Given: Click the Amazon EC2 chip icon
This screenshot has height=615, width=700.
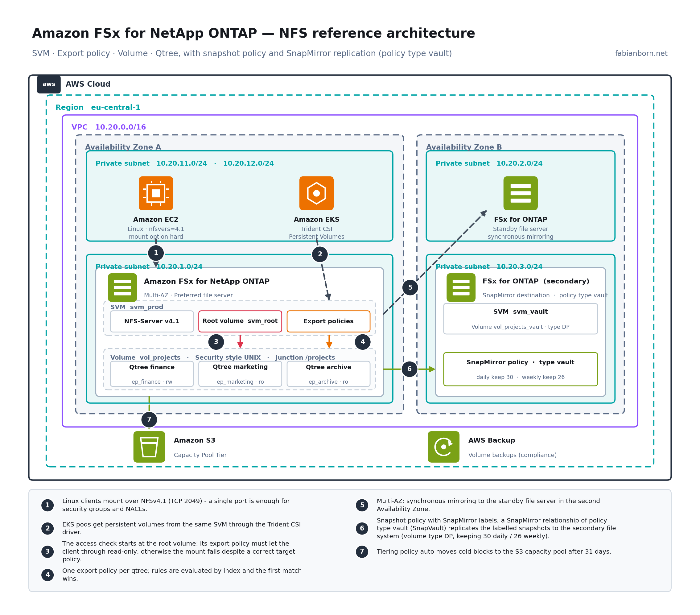Looking at the screenshot, I should click(156, 193).
